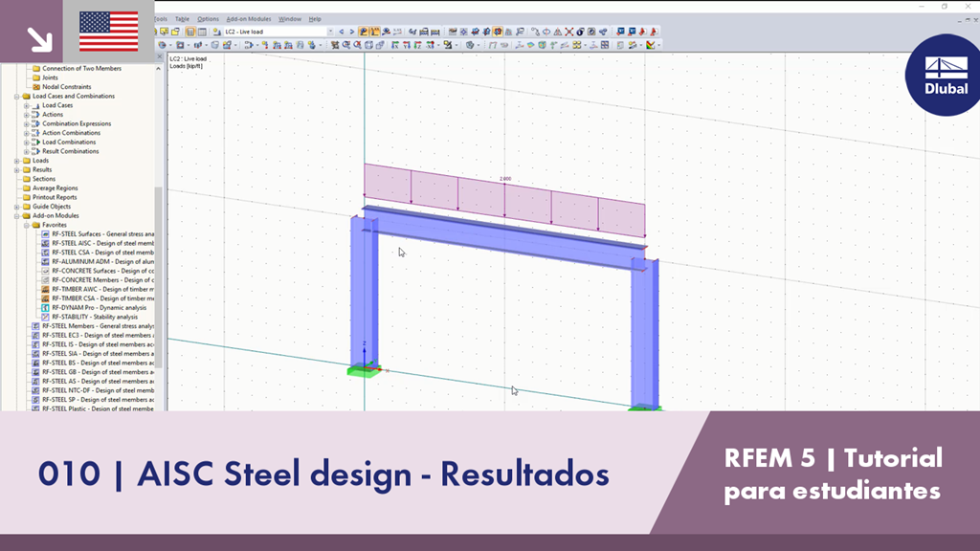
Task: Select the RF-STEEL SP module
Action: coord(99,400)
